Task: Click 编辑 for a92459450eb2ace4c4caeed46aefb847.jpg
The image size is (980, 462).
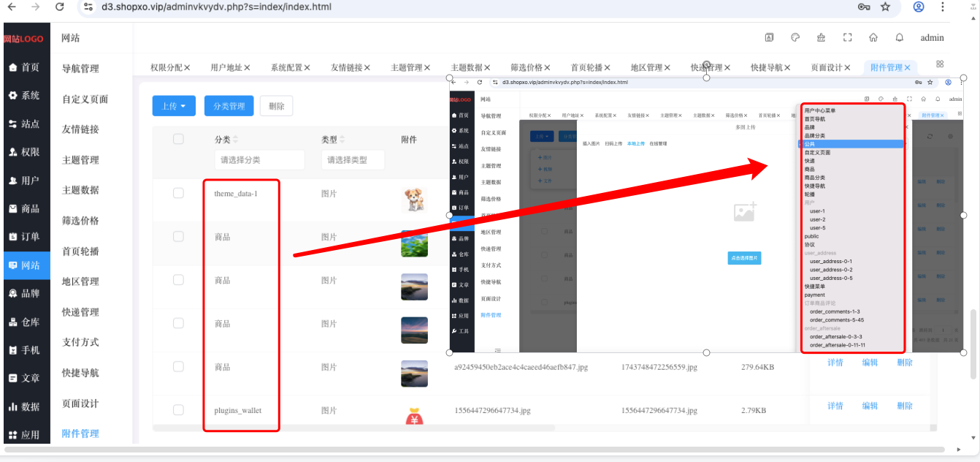Action: click(x=870, y=363)
